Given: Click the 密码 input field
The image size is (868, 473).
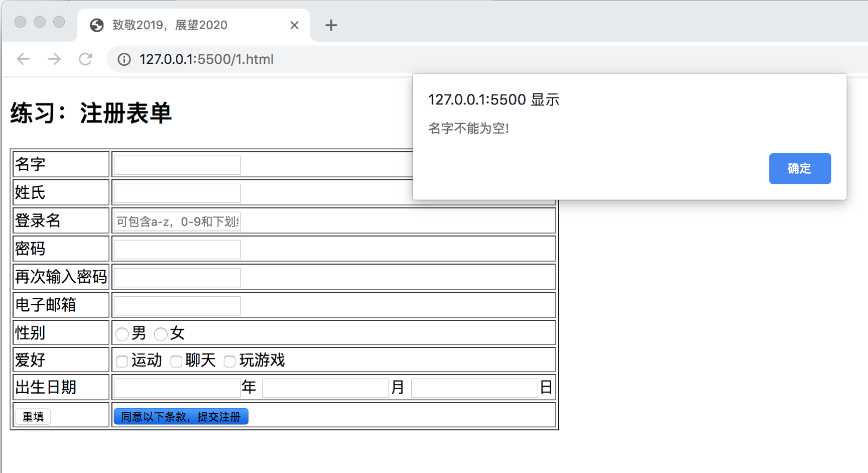Looking at the screenshot, I should coord(177,250).
